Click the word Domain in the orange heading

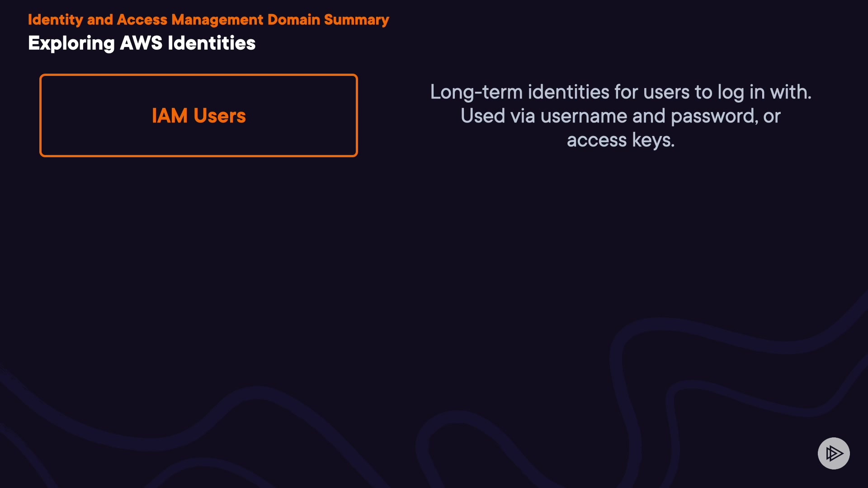tap(293, 20)
